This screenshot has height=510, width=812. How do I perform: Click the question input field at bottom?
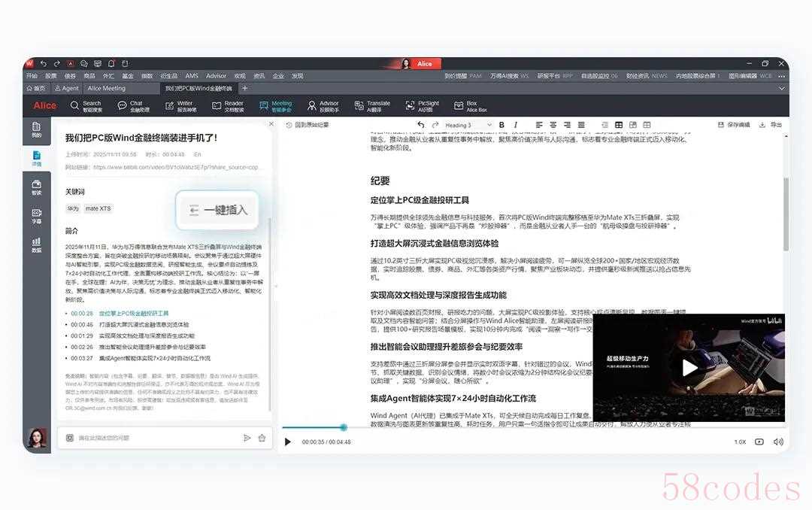click(158, 437)
